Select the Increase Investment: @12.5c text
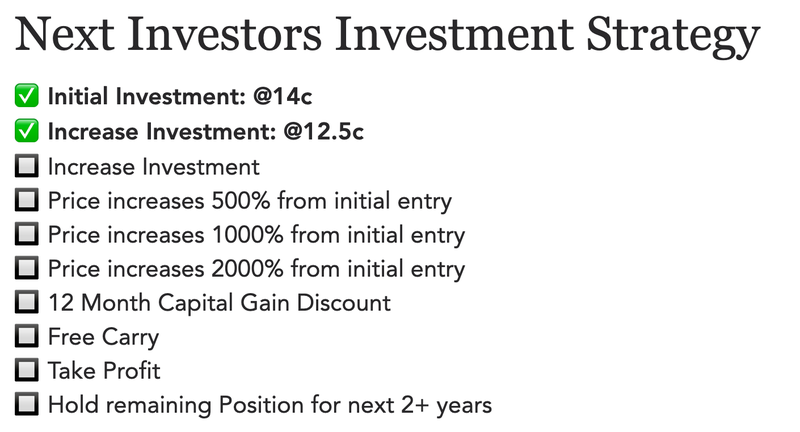This screenshot has width=800, height=432. pos(206,132)
